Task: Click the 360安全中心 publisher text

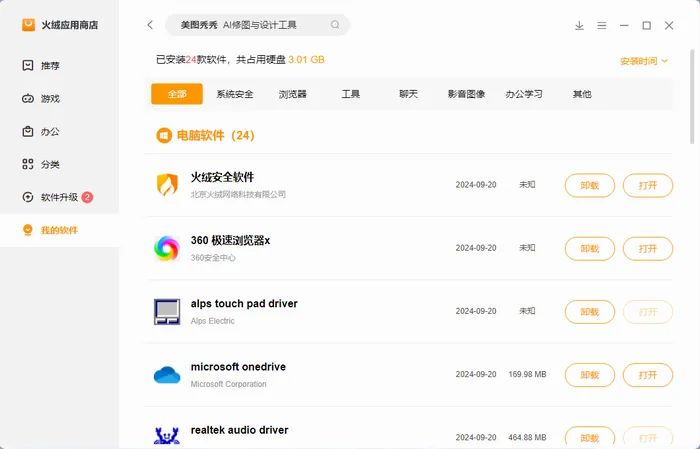Action: click(213, 258)
